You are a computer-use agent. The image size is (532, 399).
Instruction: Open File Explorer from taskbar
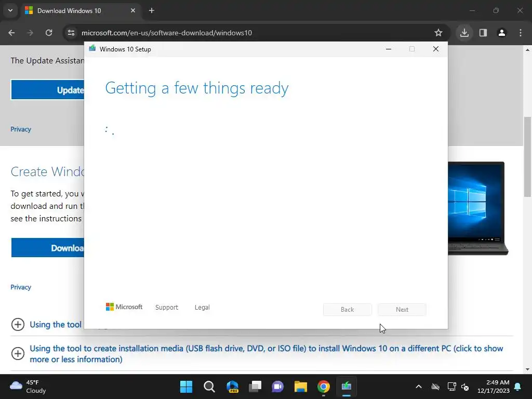pyautogui.click(x=301, y=387)
